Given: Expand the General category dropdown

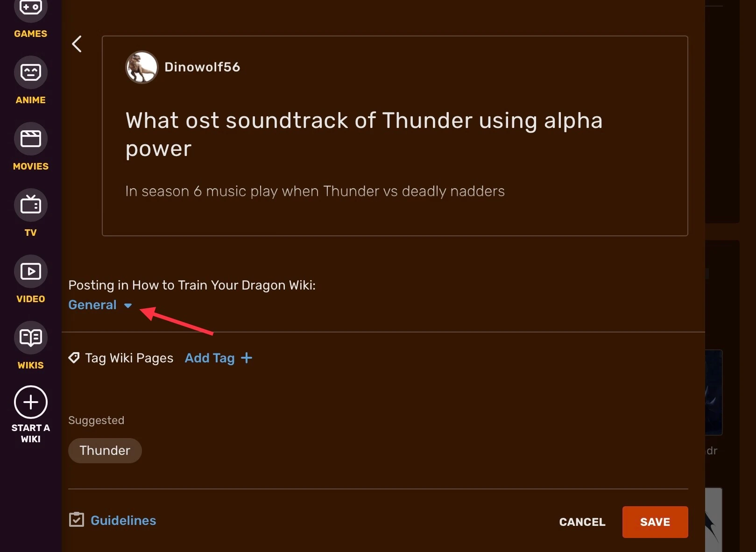Looking at the screenshot, I should coord(92,305).
